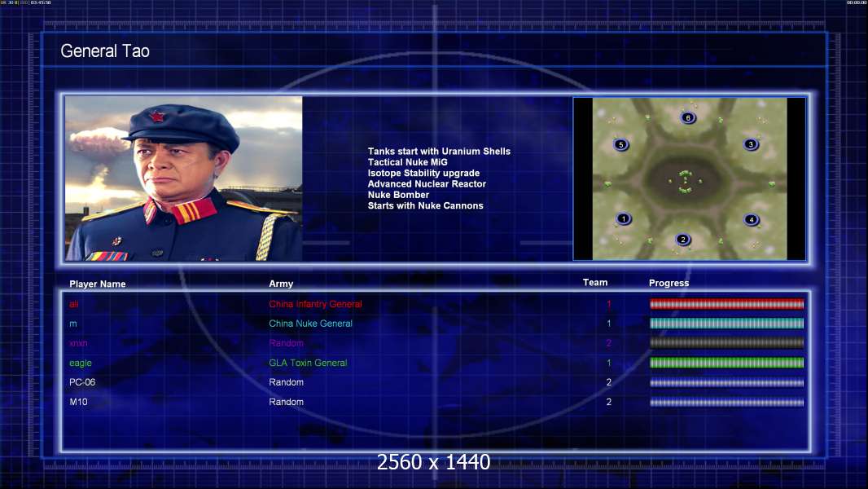The width and height of the screenshot is (868, 489).
Task: Click the Player Name column header
Action: [x=98, y=284]
